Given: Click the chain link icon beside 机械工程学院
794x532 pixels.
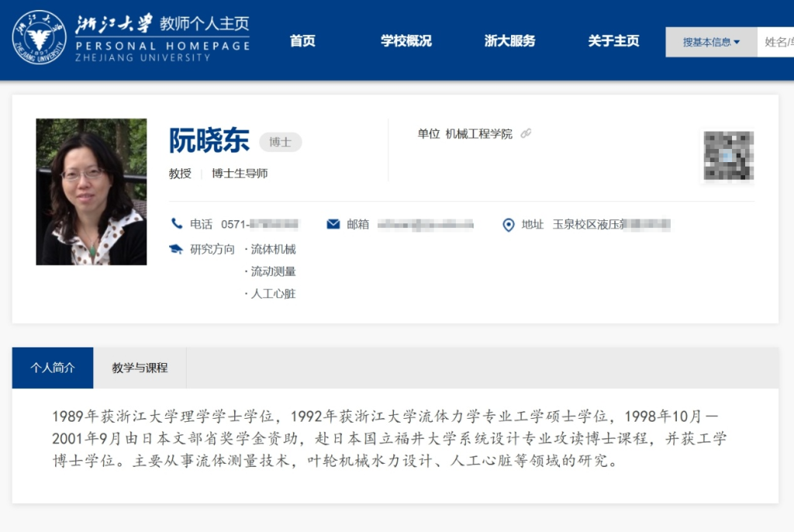Looking at the screenshot, I should [x=526, y=133].
